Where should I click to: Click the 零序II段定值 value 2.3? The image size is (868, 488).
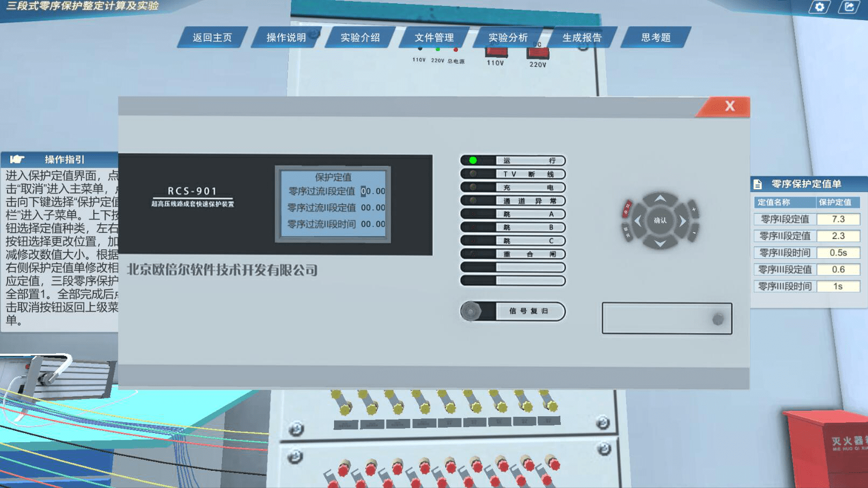838,236
